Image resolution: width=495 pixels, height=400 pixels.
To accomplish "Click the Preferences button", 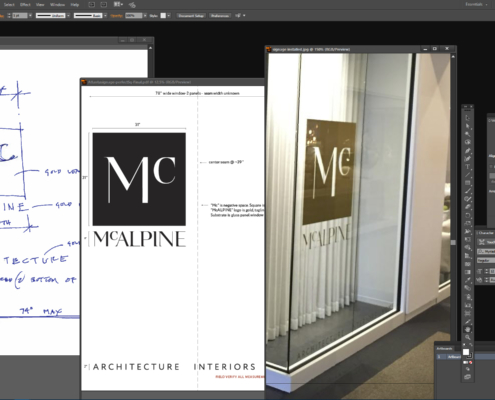I will coord(220,16).
